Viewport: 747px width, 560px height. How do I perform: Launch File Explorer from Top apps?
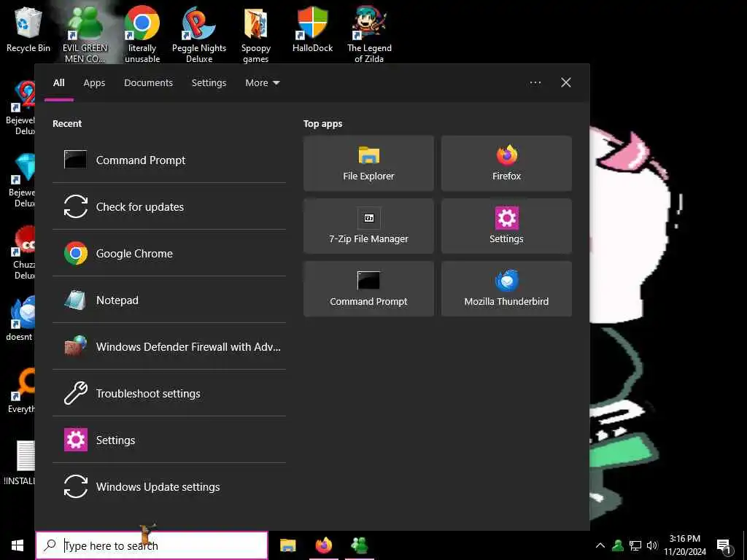[368, 163]
